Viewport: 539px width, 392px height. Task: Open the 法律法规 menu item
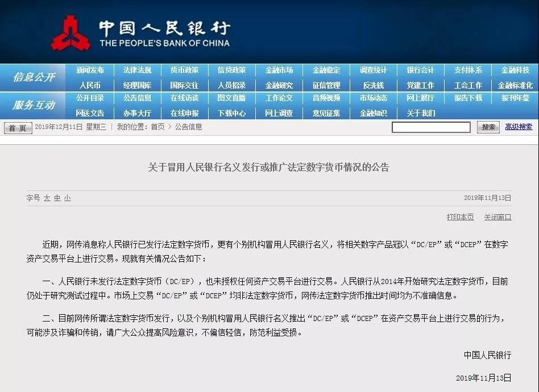tap(137, 70)
